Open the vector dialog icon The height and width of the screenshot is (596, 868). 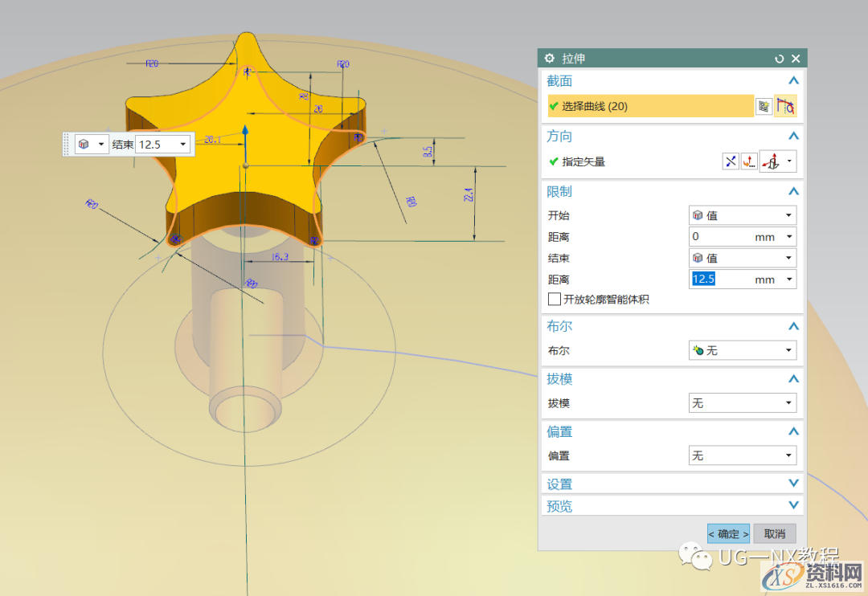pyautogui.click(x=749, y=161)
